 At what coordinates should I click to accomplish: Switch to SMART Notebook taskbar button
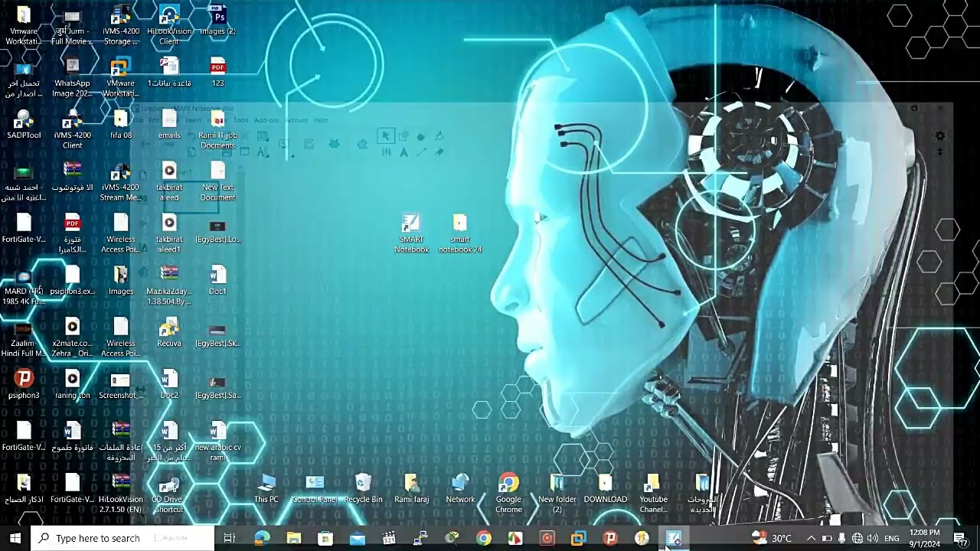(x=674, y=538)
